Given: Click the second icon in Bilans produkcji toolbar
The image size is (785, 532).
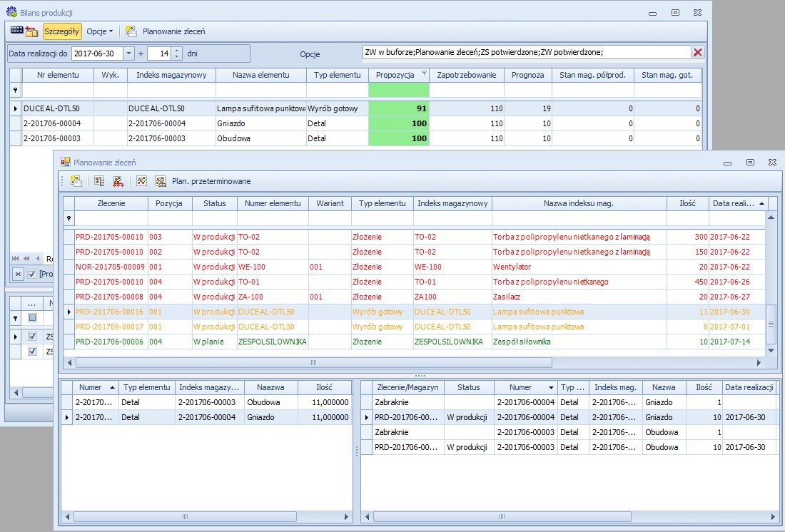Looking at the screenshot, I should click(x=31, y=31).
